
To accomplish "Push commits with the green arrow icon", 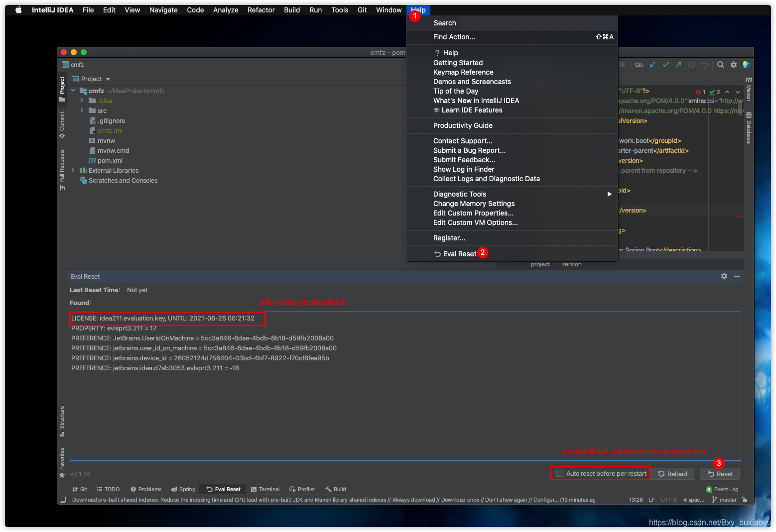I will (x=678, y=64).
